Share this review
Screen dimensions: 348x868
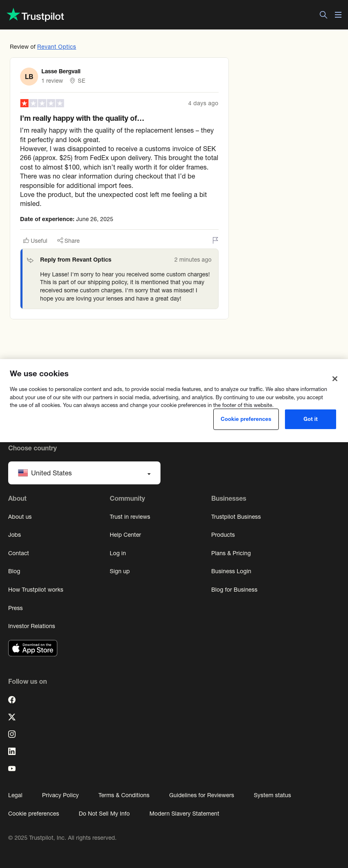coord(68,241)
